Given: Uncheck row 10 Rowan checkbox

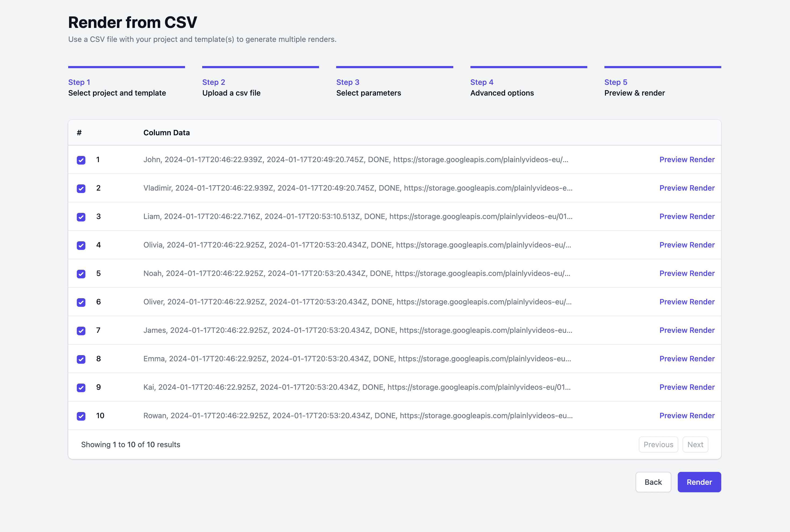Looking at the screenshot, I should tap(81, 416).
